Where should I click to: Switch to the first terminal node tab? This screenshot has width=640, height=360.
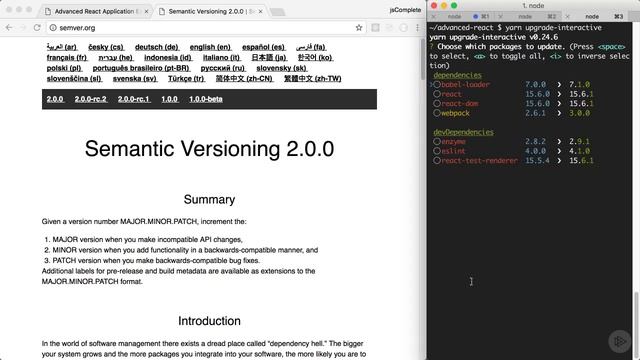point(461,16)
